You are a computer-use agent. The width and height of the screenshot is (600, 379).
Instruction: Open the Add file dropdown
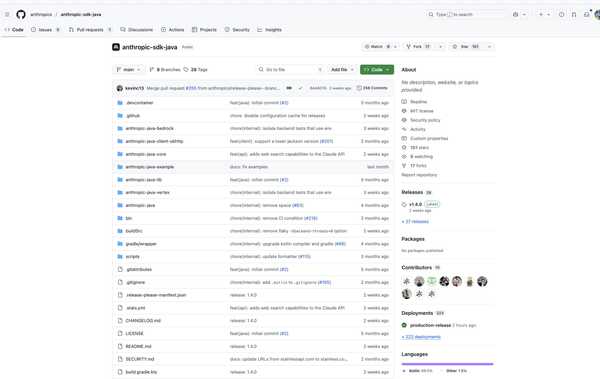342,70
